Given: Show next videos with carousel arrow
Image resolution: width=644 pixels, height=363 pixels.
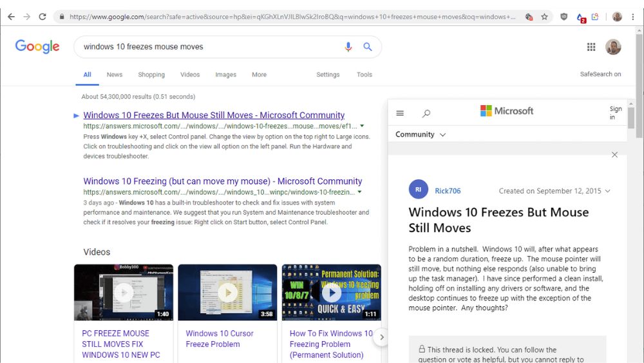Looking at the screenshot, I should (x=381, y=337).
